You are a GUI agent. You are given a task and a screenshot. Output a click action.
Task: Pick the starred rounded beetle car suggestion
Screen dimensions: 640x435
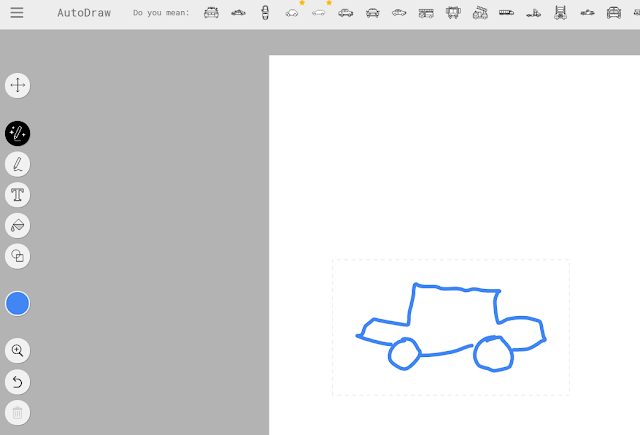(x=292, y=13)
